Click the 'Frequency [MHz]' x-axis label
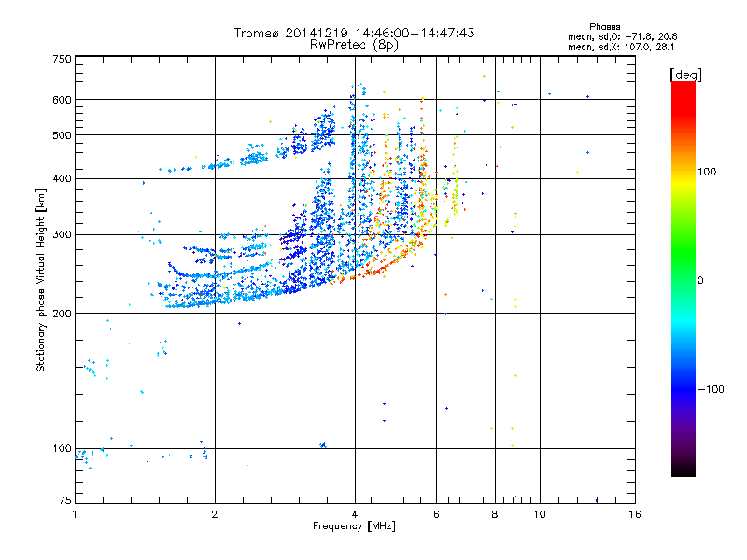747x560 pixels. click(x=354, y=526)
